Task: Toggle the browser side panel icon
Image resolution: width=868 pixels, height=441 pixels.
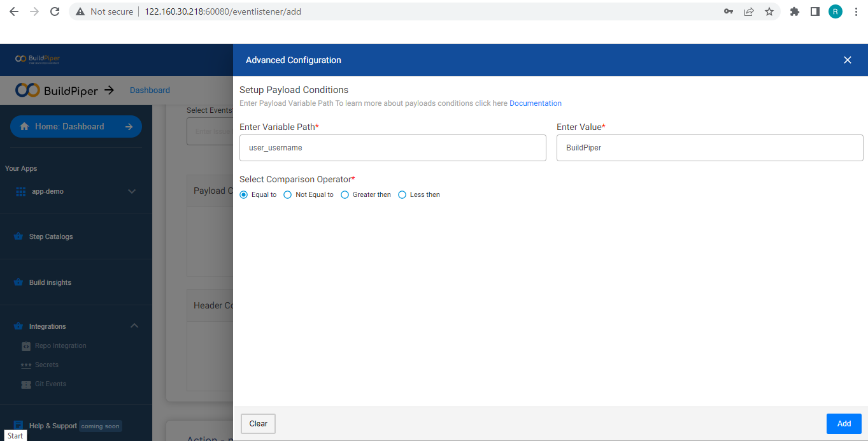Action: point(815,11)
